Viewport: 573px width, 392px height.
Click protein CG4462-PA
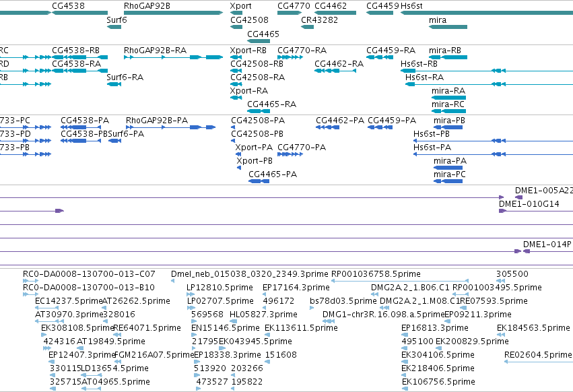click(340, 121)
